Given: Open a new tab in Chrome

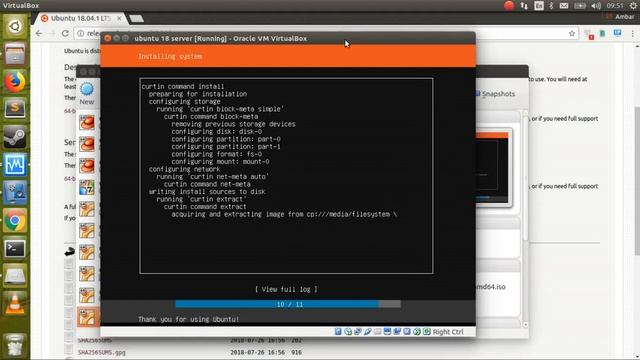Looking at the screenshot, I should point(136,19).
